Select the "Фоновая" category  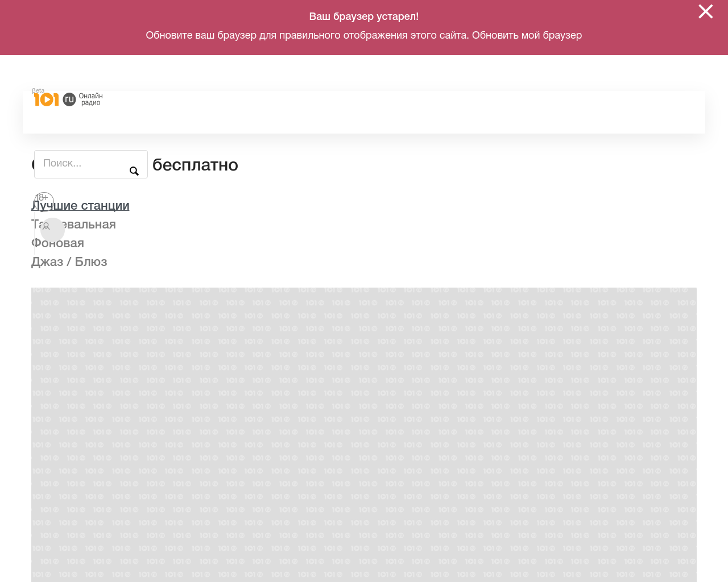pos(57,243)
